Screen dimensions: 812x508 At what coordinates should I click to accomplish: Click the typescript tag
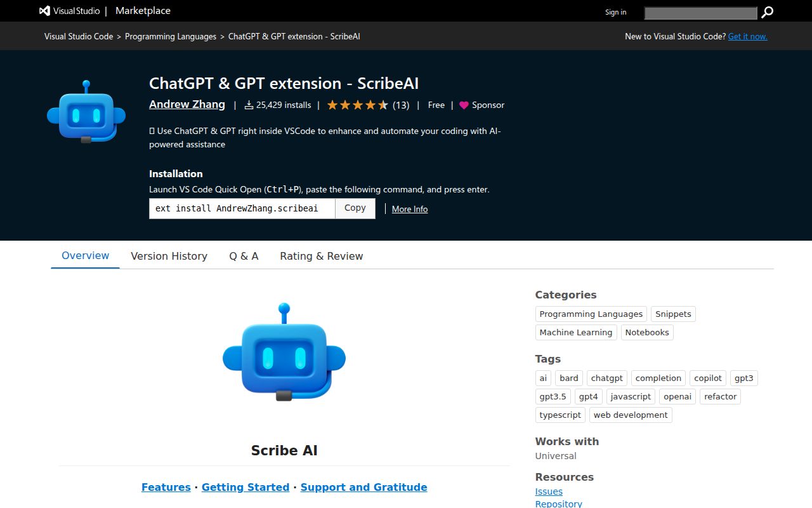560,415
